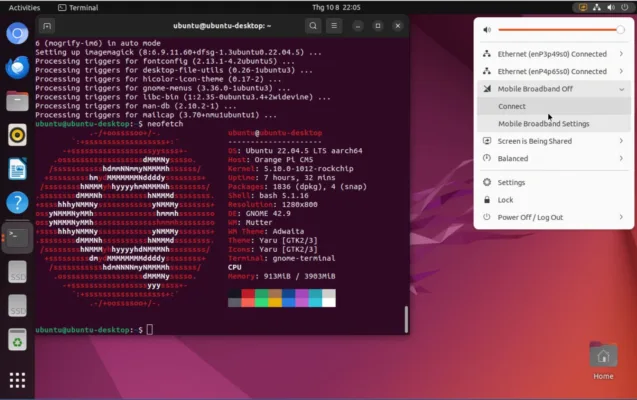Click 'Terminal: gnome-terminal' line
This screenshot has height=400, width=637.
pyautogui.click(x=282, y=258)
